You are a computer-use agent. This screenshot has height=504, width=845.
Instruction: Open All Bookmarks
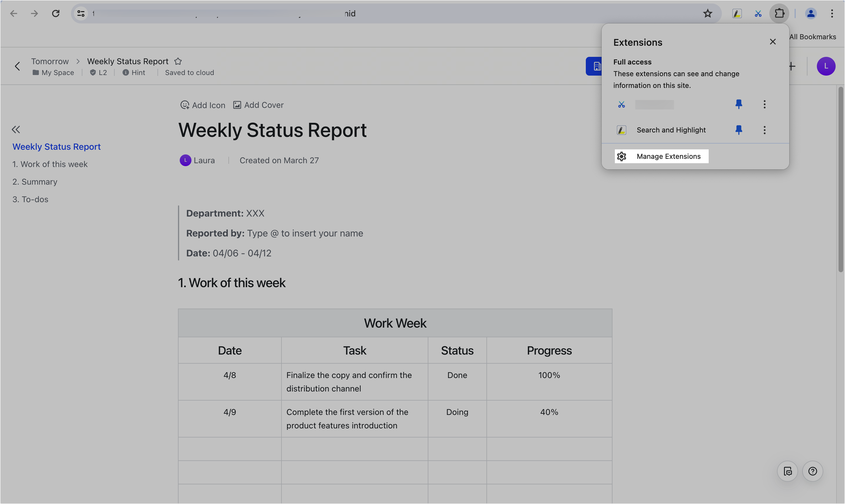click(x=813, y=36)
